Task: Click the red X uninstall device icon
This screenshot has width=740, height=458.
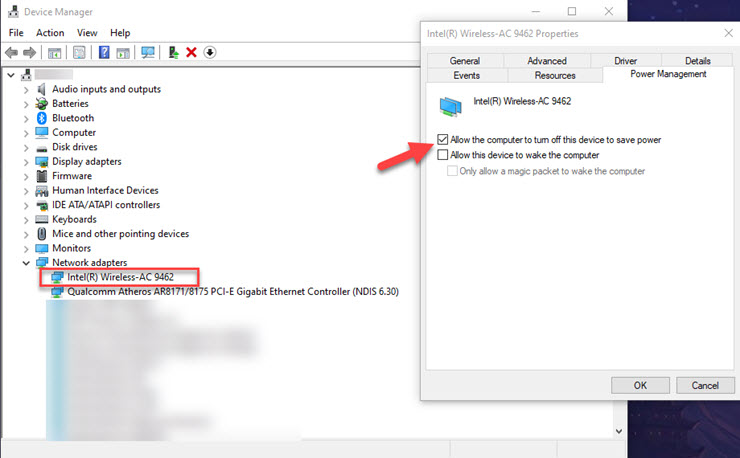Action: pyautogui.click(x=191, y=53)
